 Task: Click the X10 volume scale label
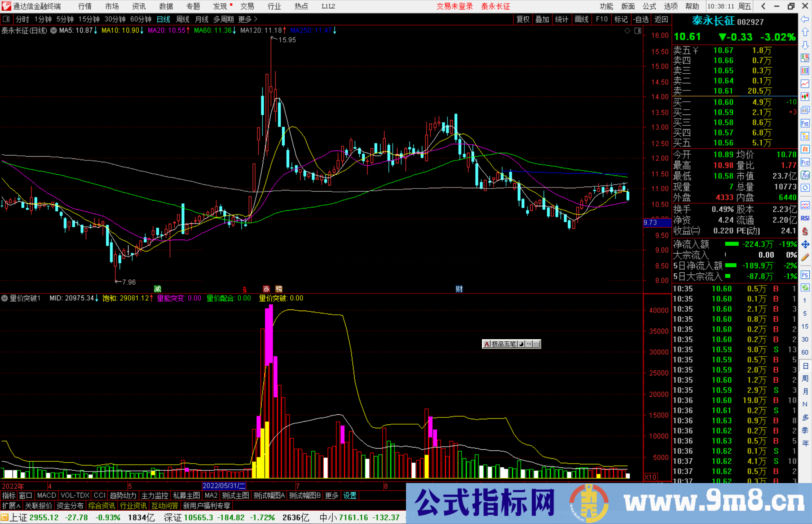(x=650, y=477)
